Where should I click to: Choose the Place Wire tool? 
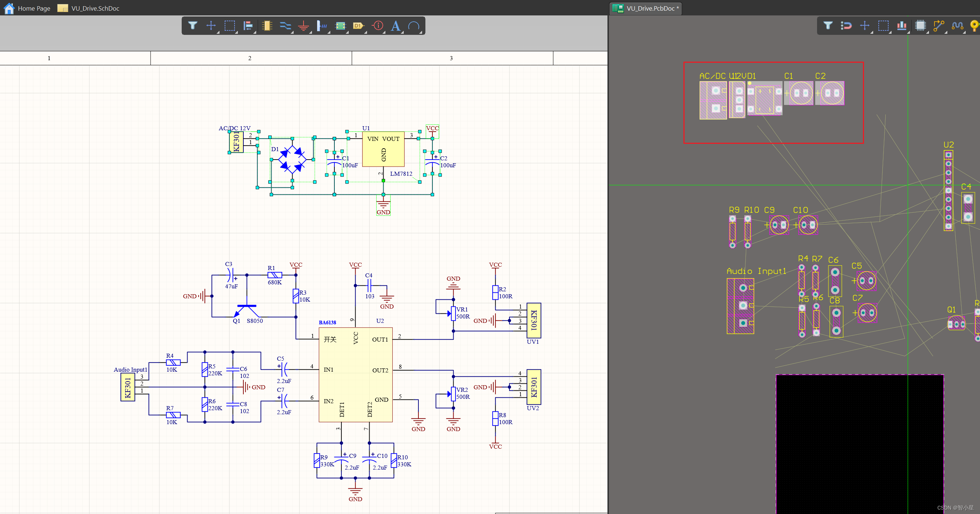click(x=285, y=25)
